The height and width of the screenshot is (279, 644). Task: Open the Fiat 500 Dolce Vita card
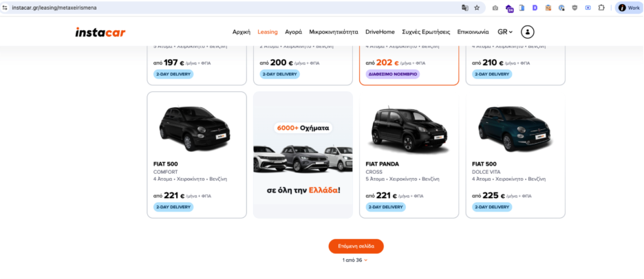pos(515,155)
